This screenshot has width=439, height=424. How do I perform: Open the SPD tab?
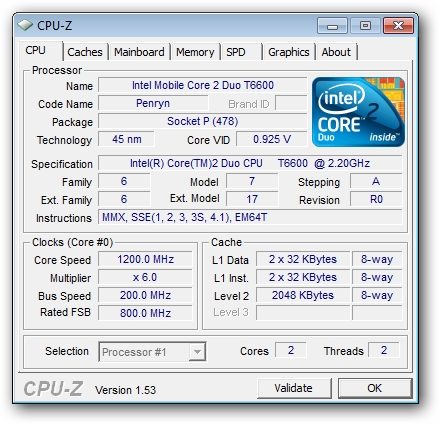(x=241, y=52)
